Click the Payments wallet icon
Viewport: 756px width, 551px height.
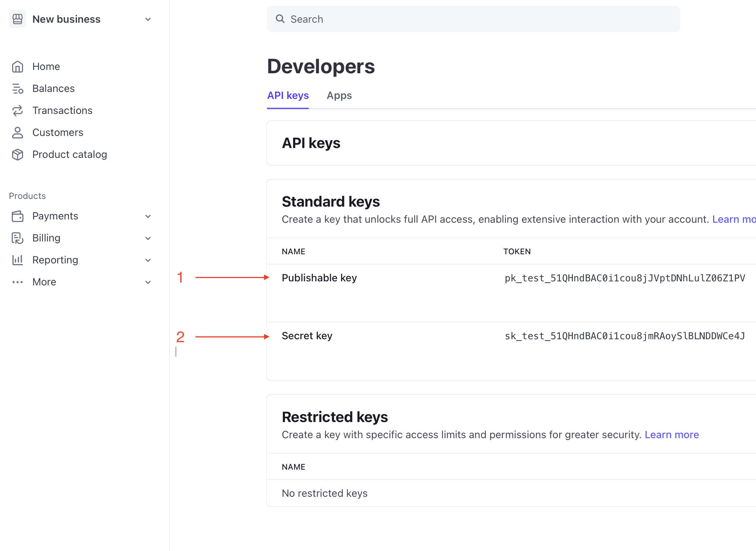(x=18, y=216)
